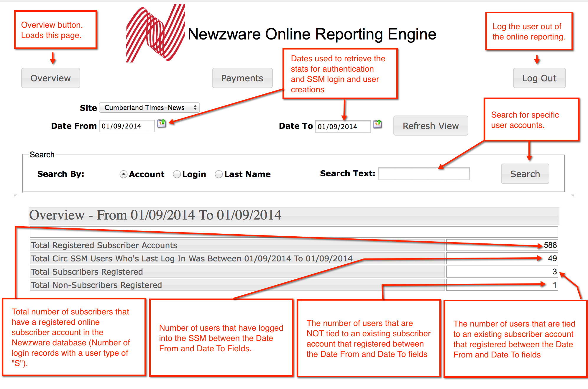
Task: Click into the Date From field
Action: [x=127, y=126]
